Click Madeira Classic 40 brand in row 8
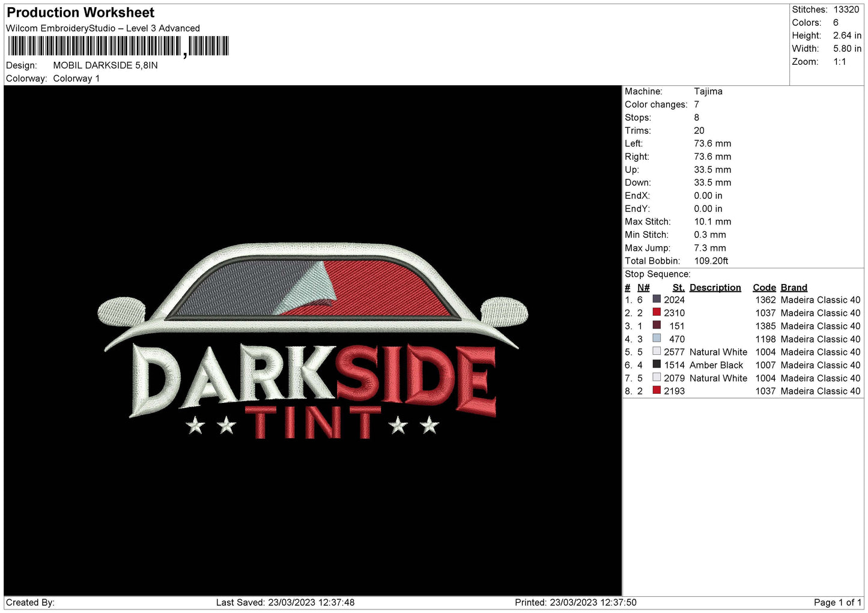This screenshot has height=613, width=868. 821,391
